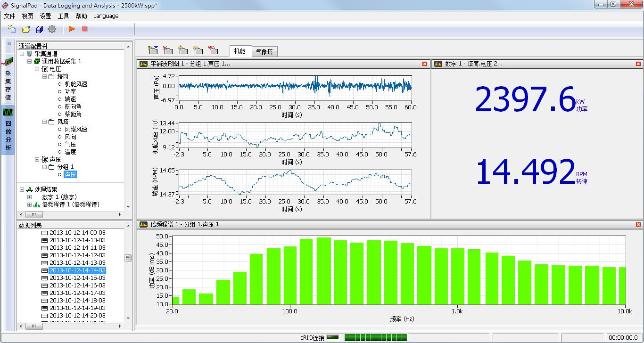Switch to the 气象塔 tab
The width and height of the screenshot is (644, 343).
[264, 52]
